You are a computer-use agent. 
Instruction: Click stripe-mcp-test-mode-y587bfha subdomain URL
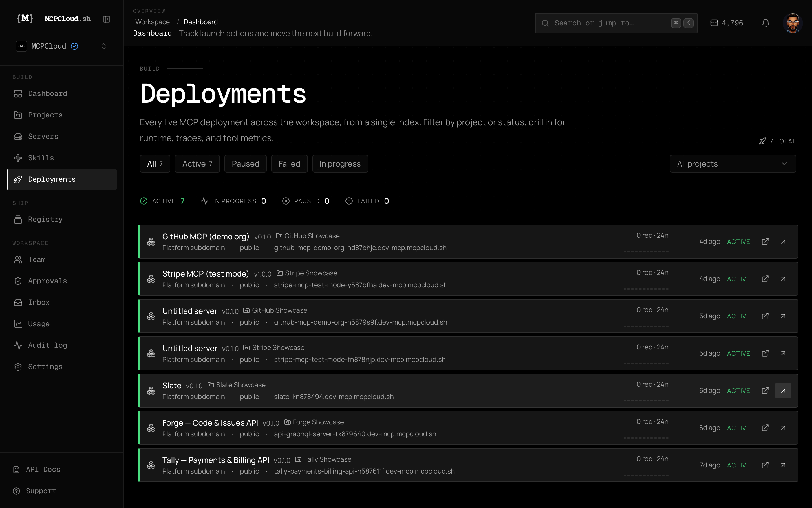pyautogui.click(x=361, y=285)
